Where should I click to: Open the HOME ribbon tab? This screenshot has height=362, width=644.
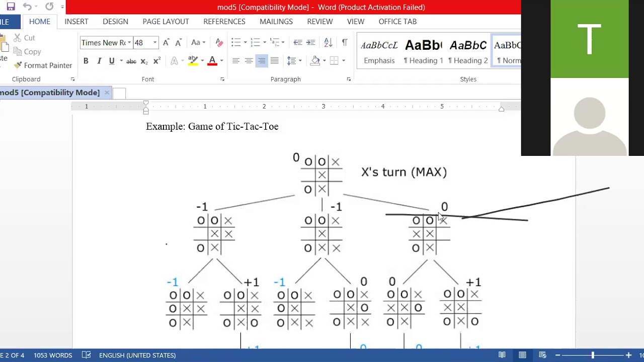[40, 22]
